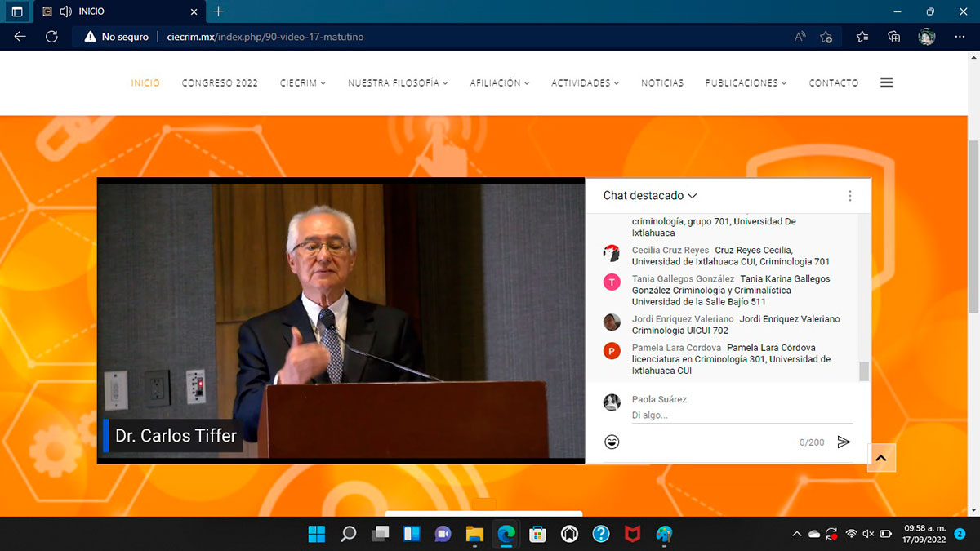Open the Edge tab actions menu
The height and width of the screenshot is (551, 980).
(17, 11)
